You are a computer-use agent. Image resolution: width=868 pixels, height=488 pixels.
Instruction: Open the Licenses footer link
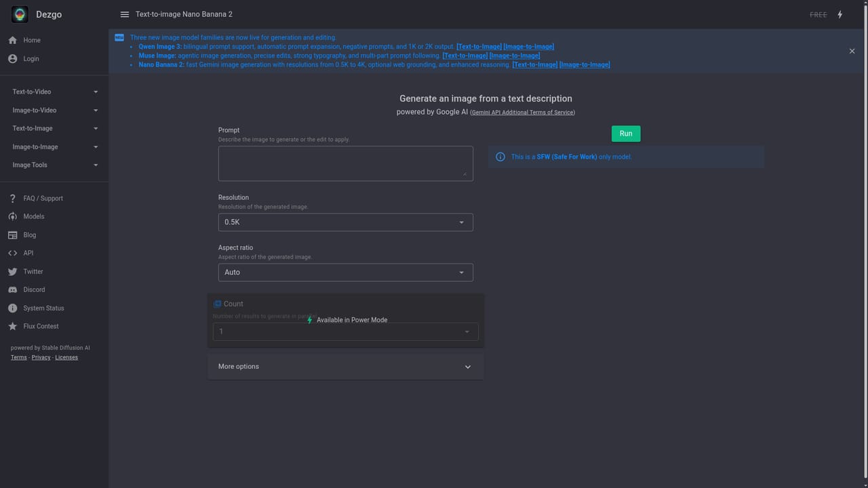[66, 358]
